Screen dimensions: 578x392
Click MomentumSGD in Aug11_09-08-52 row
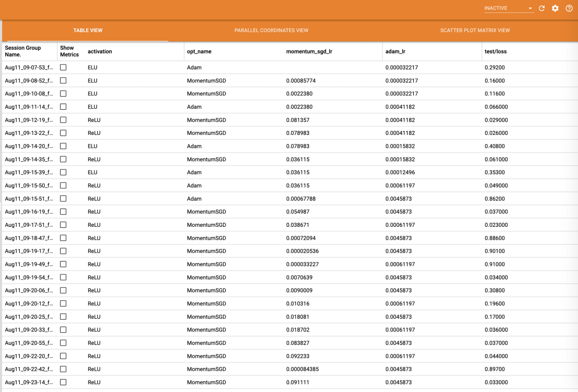click(x=206, y=80)
